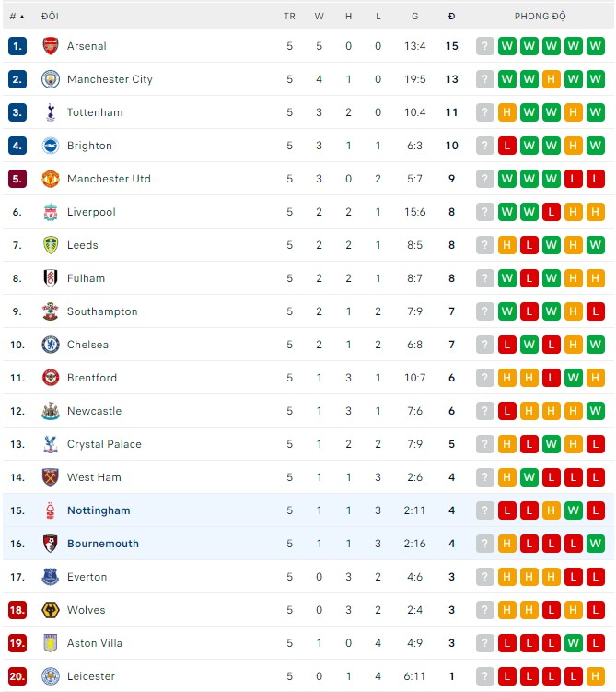Click Manchester Utd's position 5 badge

17,179
